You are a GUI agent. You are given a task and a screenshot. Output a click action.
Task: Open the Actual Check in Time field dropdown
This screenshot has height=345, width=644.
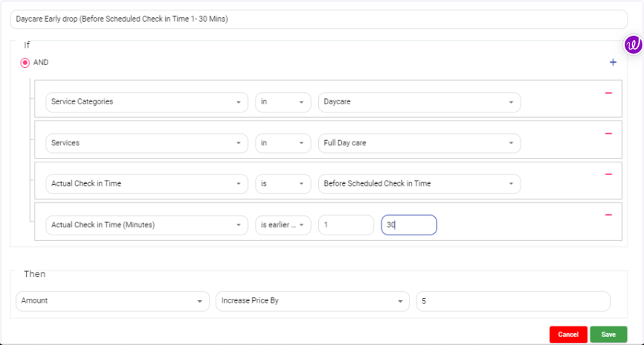click(147, 184)
